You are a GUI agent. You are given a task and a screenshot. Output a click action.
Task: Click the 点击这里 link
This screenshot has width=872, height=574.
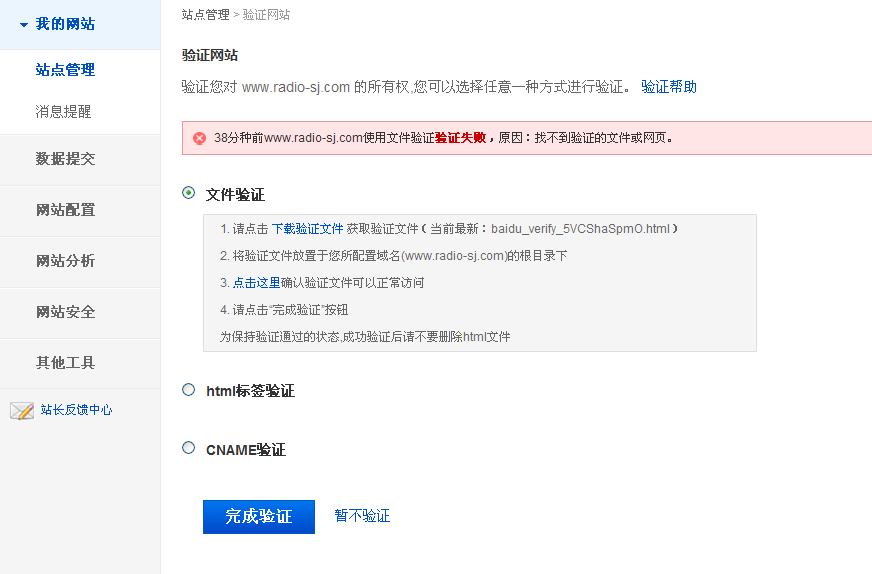click(x=256, y=283)
